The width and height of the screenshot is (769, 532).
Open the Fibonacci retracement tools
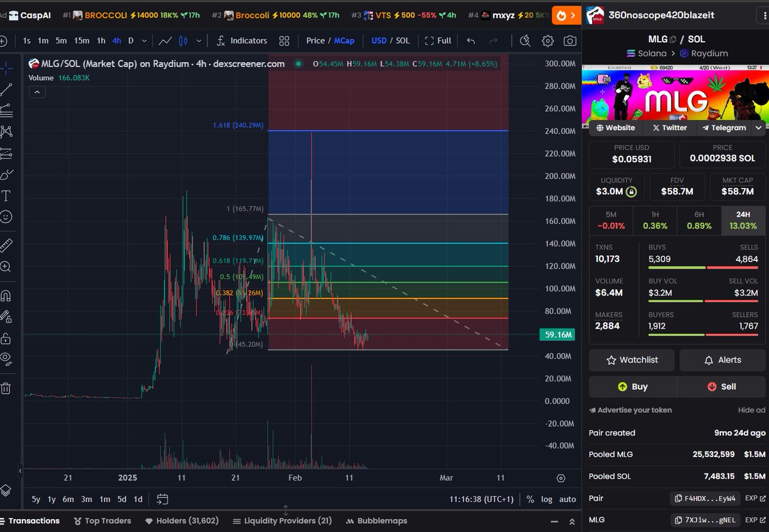pos(6,110)
